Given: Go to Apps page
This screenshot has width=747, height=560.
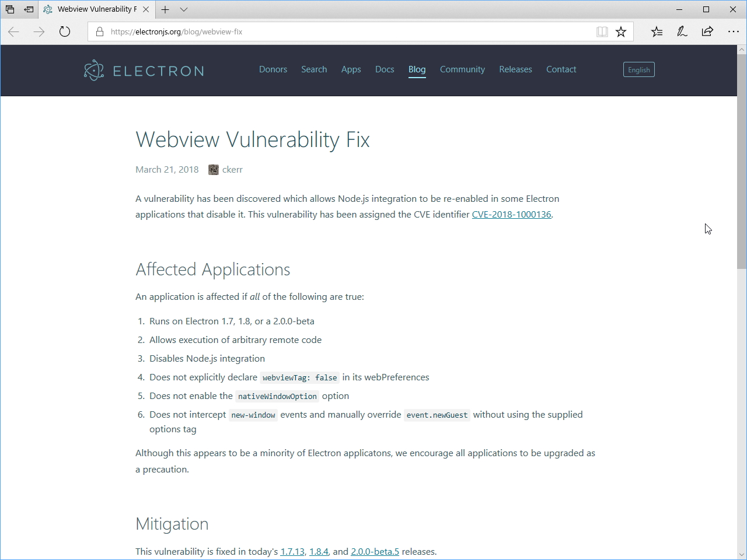Looking at the screenshot, I should [351, 69].
